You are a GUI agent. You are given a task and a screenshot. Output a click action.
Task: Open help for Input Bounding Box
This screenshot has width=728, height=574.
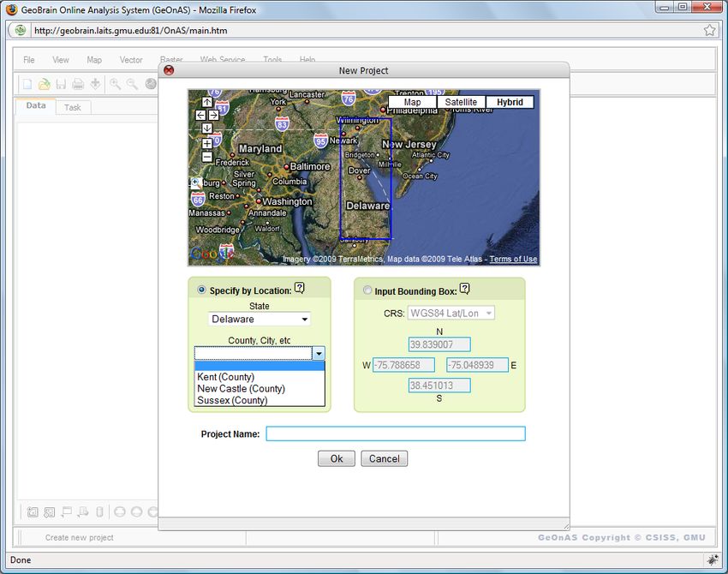tap(465, 289)
